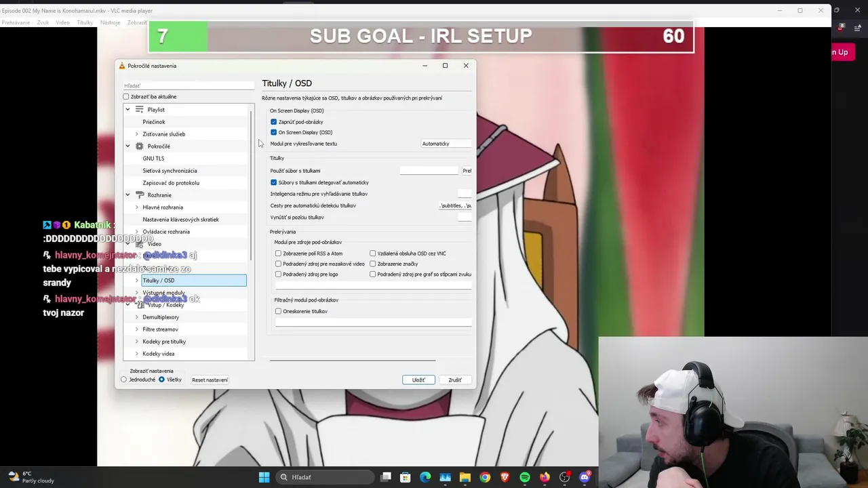868x488 pixels.
Task: Click the VLC cone icon in the dialog title
Action: [x=122, y=66]
